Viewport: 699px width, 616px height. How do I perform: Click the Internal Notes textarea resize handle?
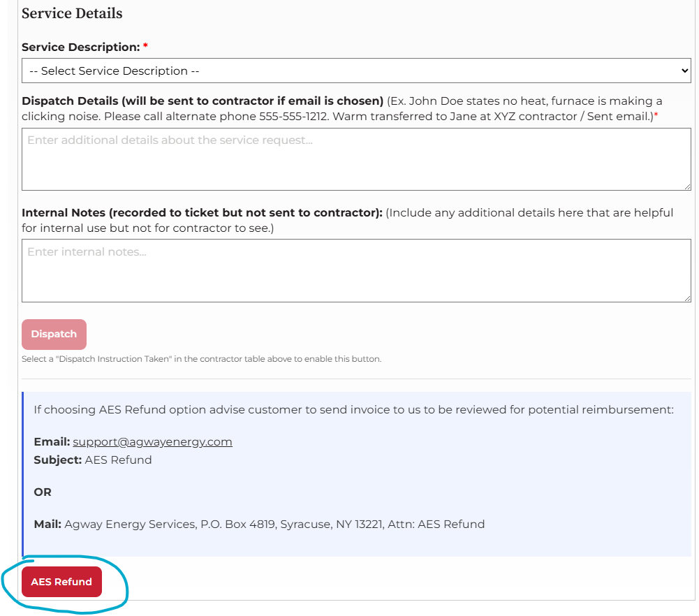[x=687, y=298]
